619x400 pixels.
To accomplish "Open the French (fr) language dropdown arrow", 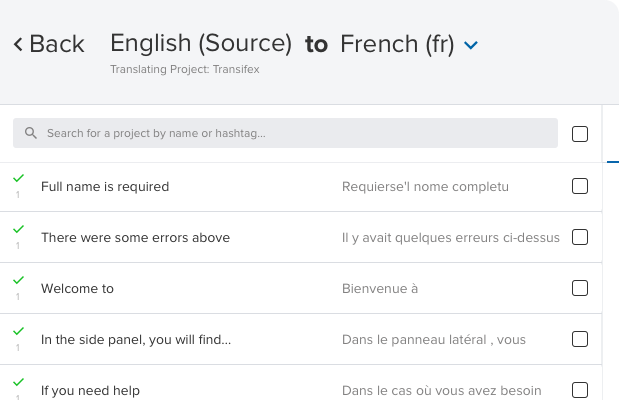I will [472, 45].
